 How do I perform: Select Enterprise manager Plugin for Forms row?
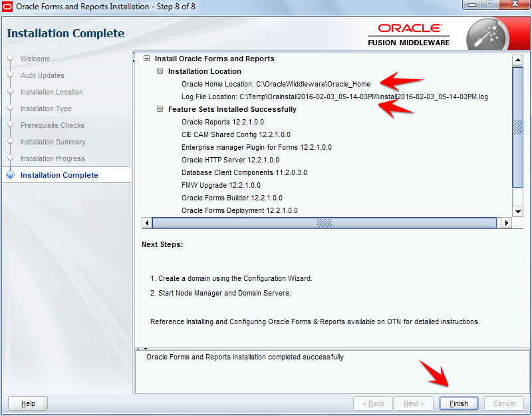pyautogui.click(x=257, y=147)
